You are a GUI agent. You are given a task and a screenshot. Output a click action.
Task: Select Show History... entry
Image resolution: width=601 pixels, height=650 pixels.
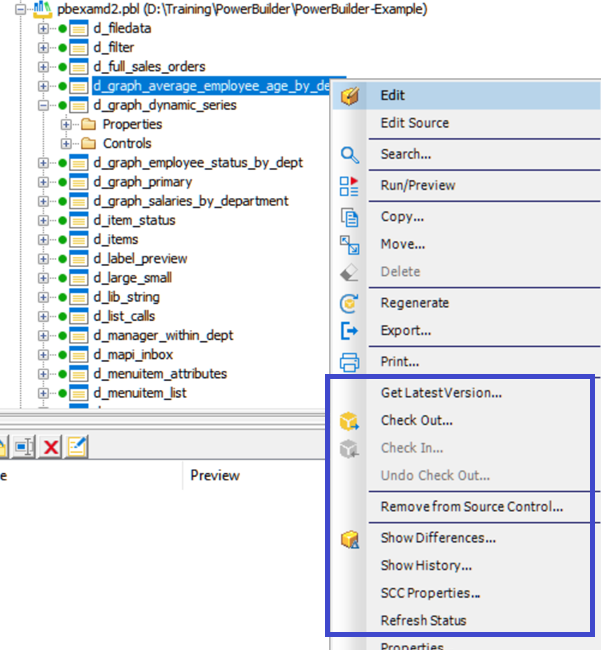(426, 565)
